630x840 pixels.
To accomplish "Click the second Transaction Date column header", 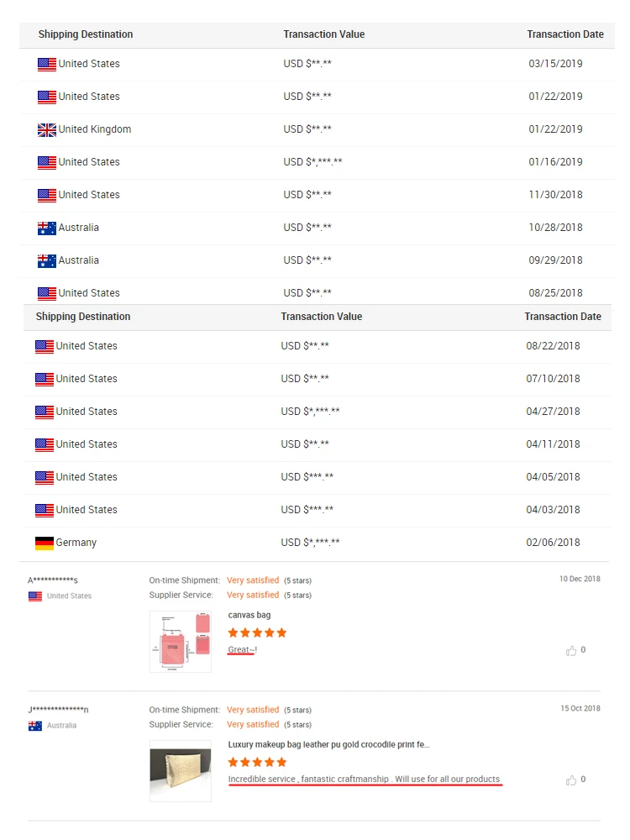I will pos(563,317).
